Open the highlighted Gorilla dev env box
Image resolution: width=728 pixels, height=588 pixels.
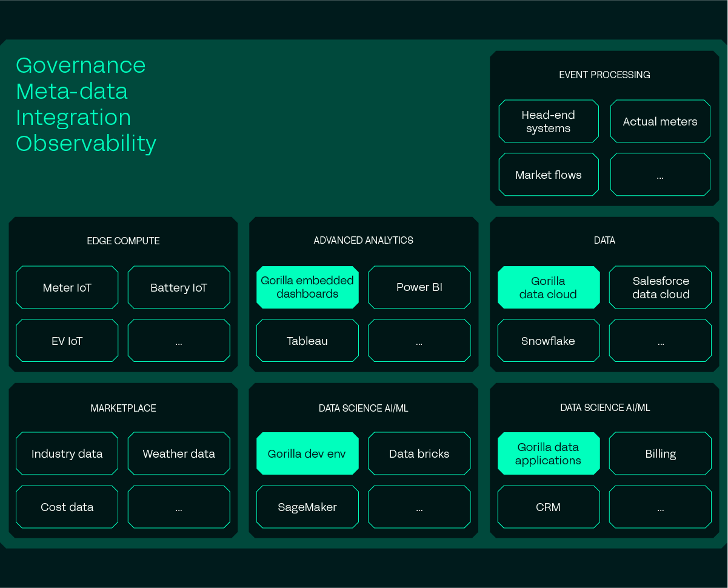point(307,453)
